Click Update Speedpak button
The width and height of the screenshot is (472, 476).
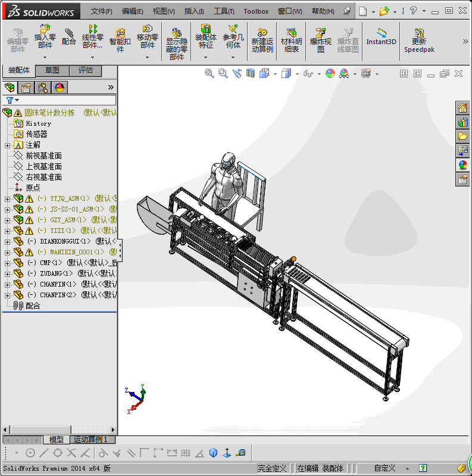[x=419, y=41]
